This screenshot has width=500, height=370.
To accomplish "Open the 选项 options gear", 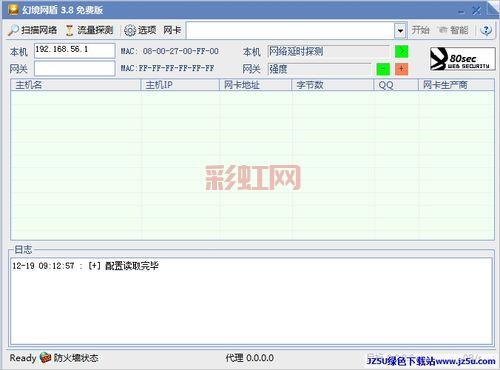I will 140,30.
